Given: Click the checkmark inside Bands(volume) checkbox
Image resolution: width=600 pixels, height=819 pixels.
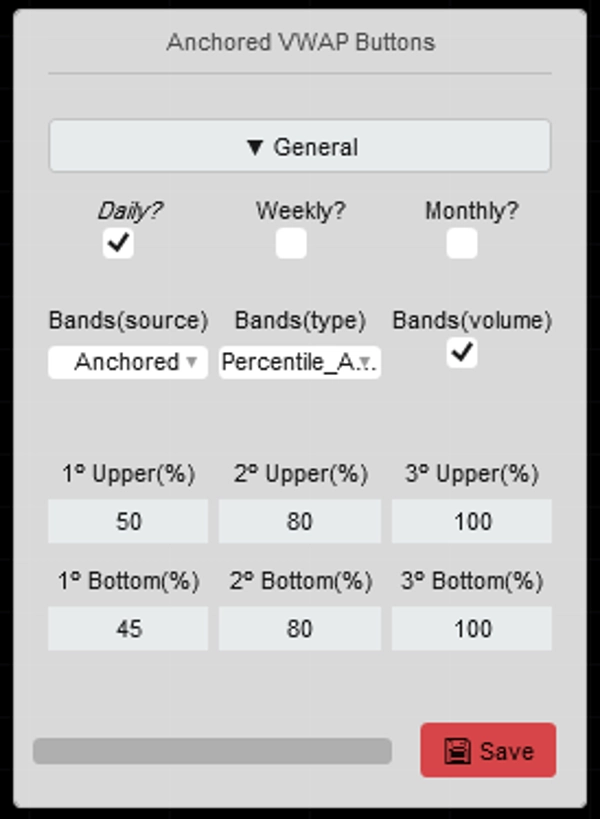Looking at the screenshot, I should click(460, 352).
